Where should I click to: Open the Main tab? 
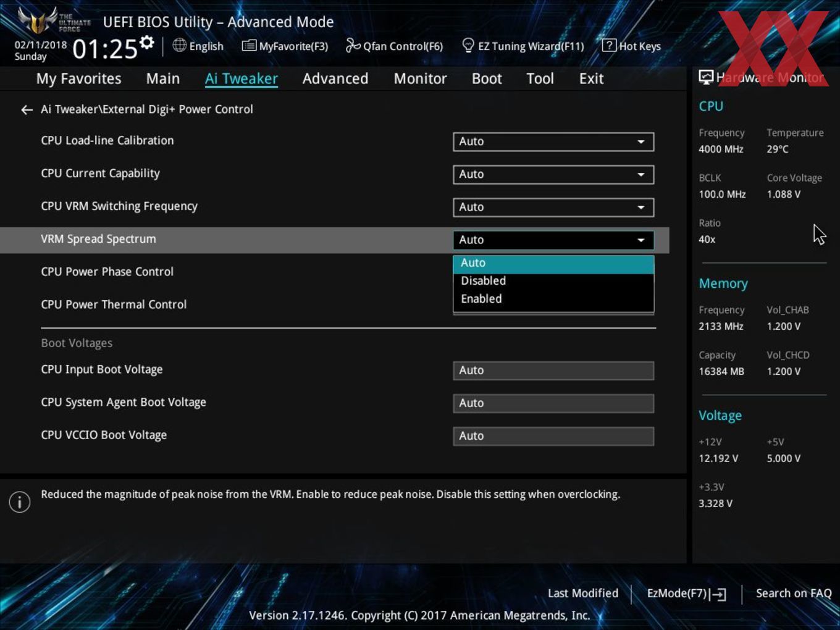click(x=163, y=78)
